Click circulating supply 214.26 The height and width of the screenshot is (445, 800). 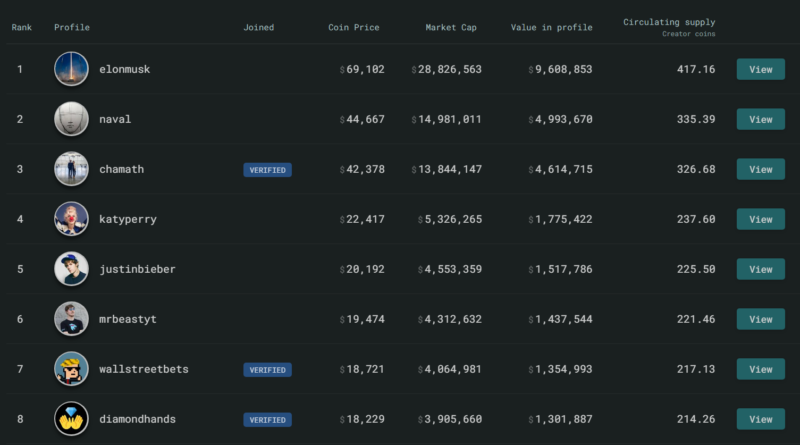point(696,419)
